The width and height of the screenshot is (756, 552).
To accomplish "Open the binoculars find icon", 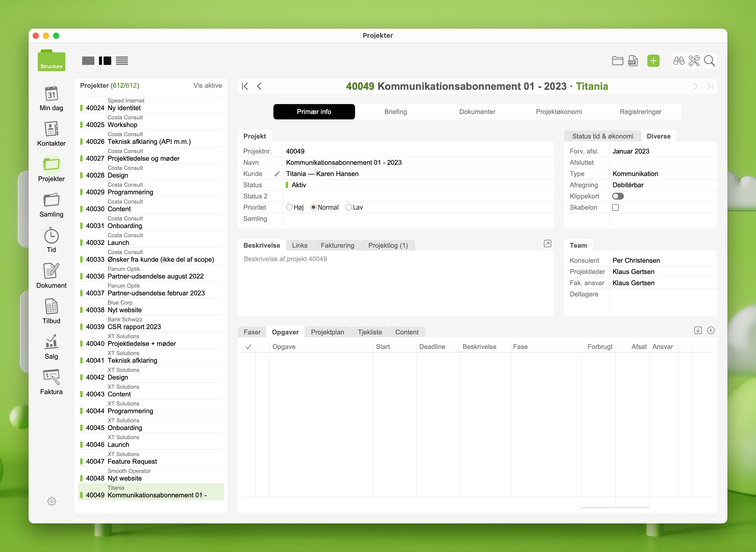I will coord(678,61).
